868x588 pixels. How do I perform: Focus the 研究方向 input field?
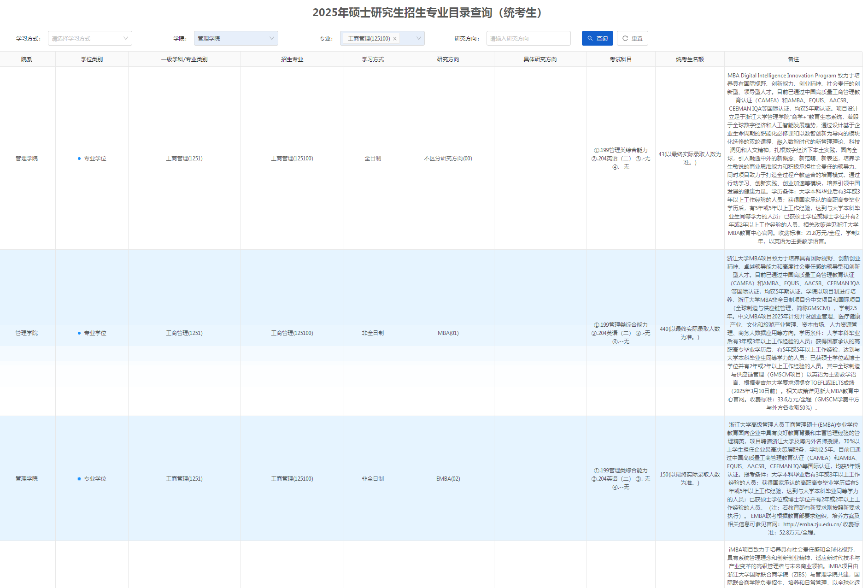528,38
